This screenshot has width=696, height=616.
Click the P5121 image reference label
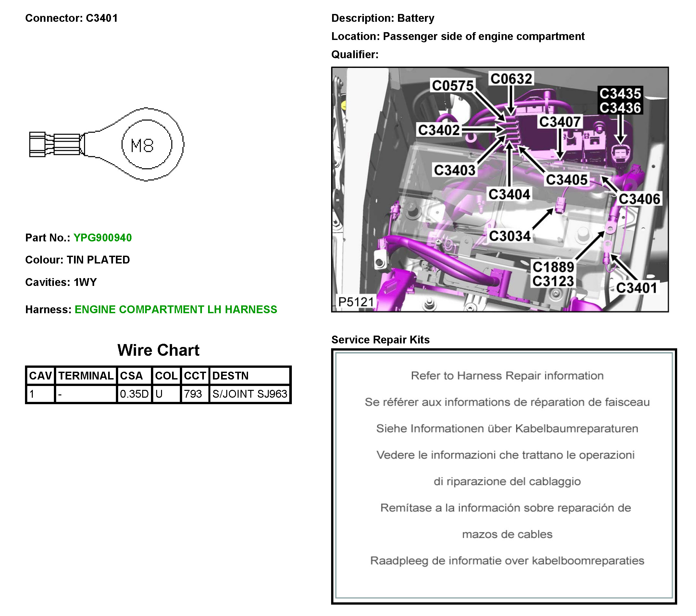tap(355, 302)
